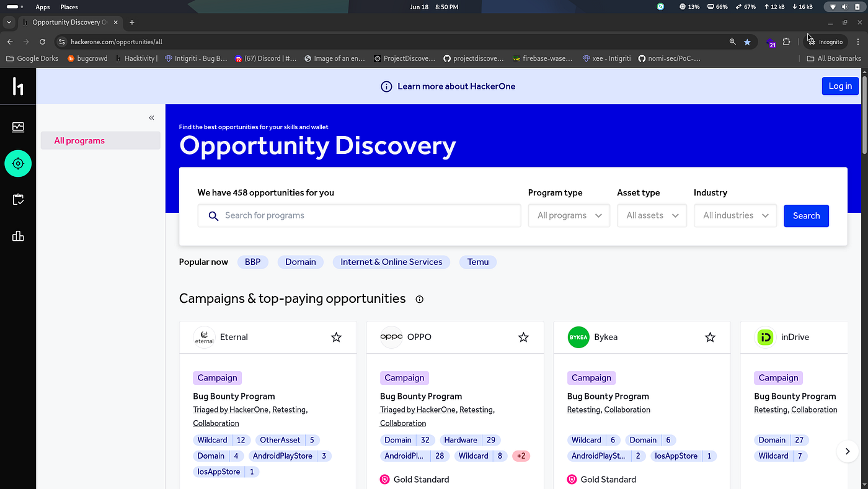The width and height of the screenshot is (868, 489).
Task: Click the Eternal program logo
Action: (204, 337)
